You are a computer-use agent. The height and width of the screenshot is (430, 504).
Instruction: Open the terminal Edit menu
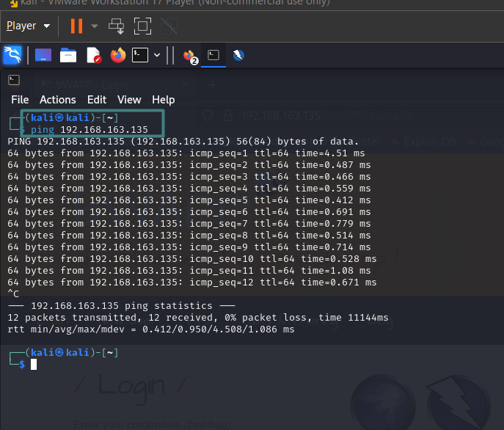click(96, 100)
